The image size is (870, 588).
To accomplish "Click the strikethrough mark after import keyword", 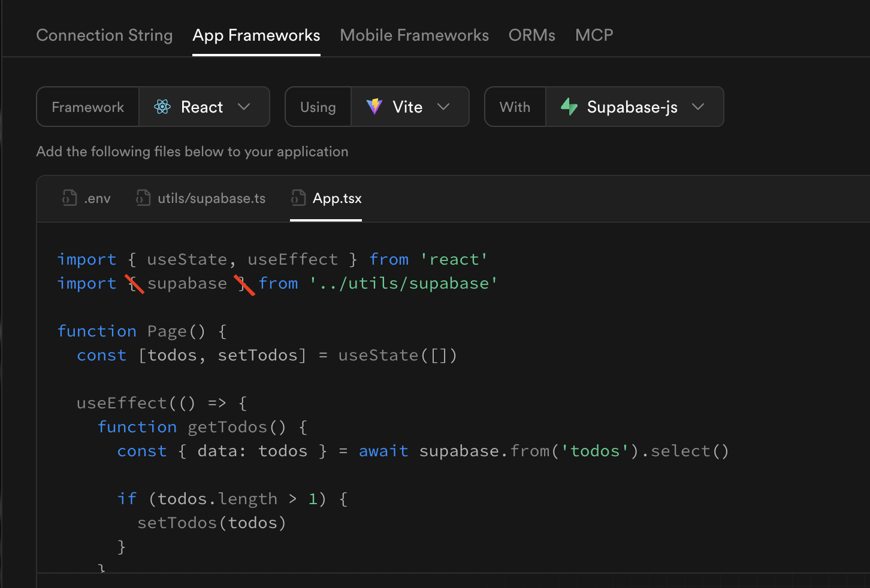I will click(134, 284).
